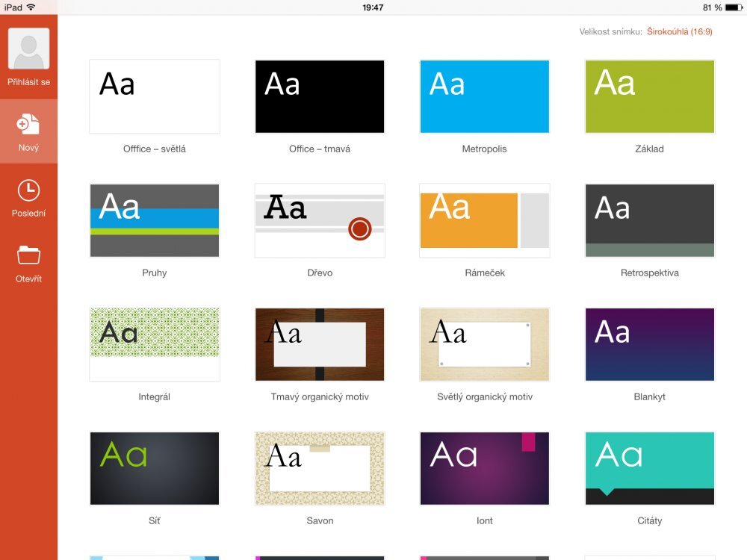This screenshot has height=560, width=747.
Task: Select the Přihlásit se avatar icon
Action: point(28,49)
